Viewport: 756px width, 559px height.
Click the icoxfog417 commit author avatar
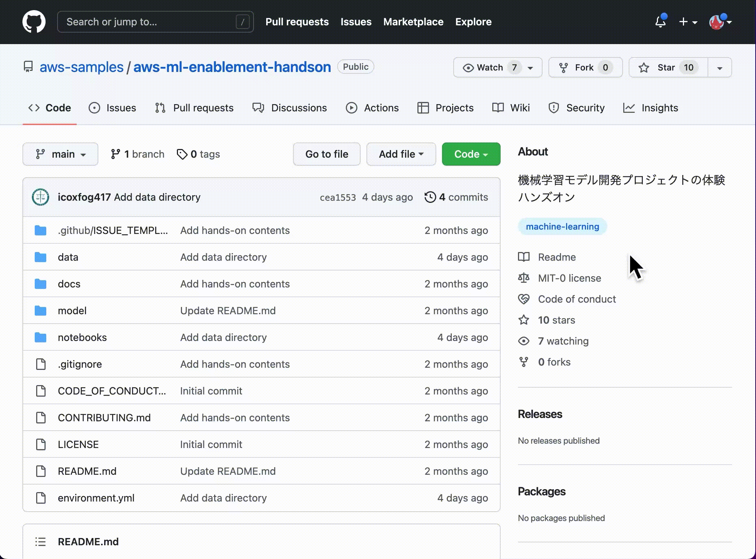coord(41,197)
